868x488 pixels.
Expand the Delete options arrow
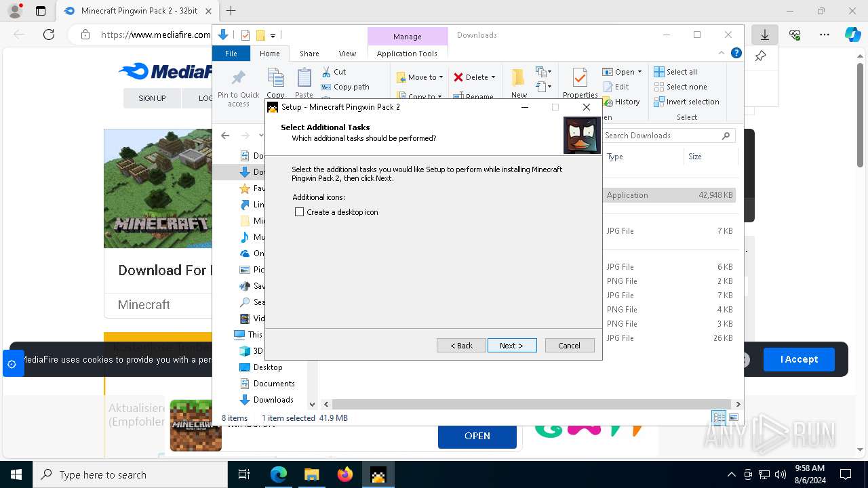pyautogui.click(x=493, y=77)
